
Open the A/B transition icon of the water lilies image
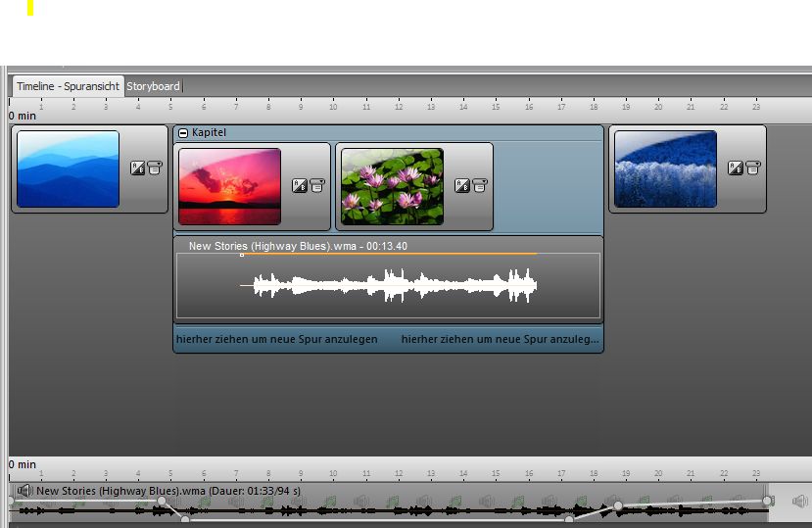coord(462,186)
